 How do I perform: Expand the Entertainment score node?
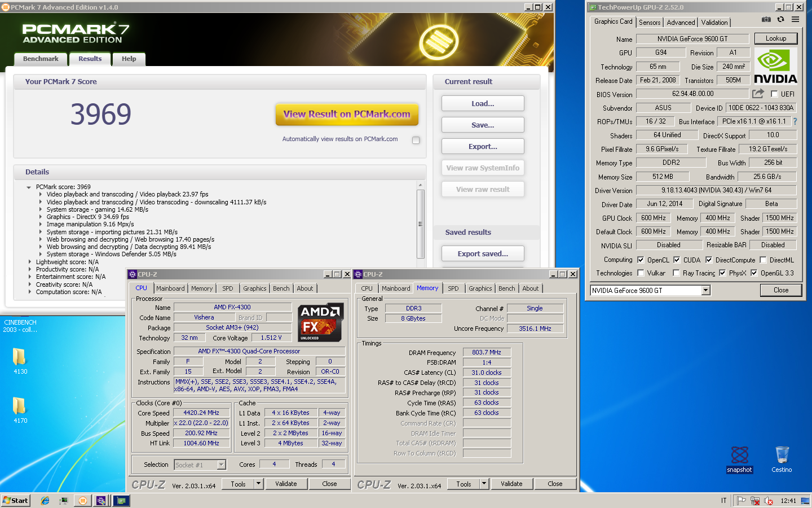click(30, 277)
